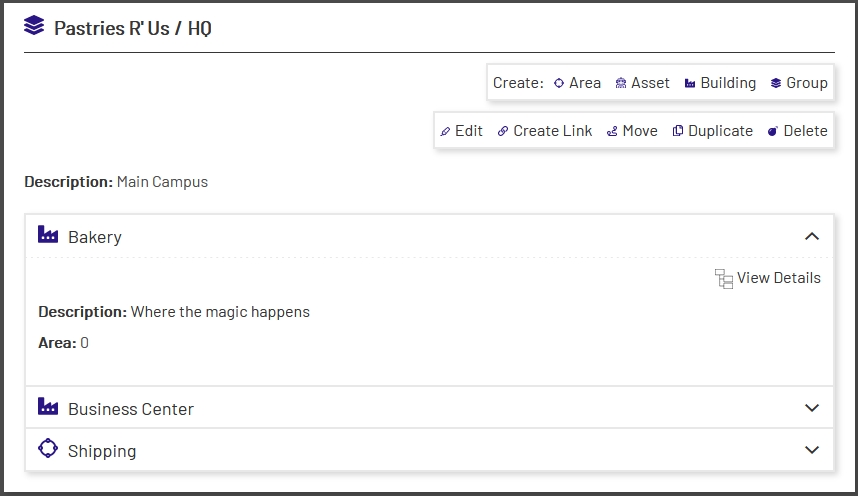Viewport: 858px width, 496px height.
Task: Click the Building factory icon in Create bar
Action: click(690, 83)
